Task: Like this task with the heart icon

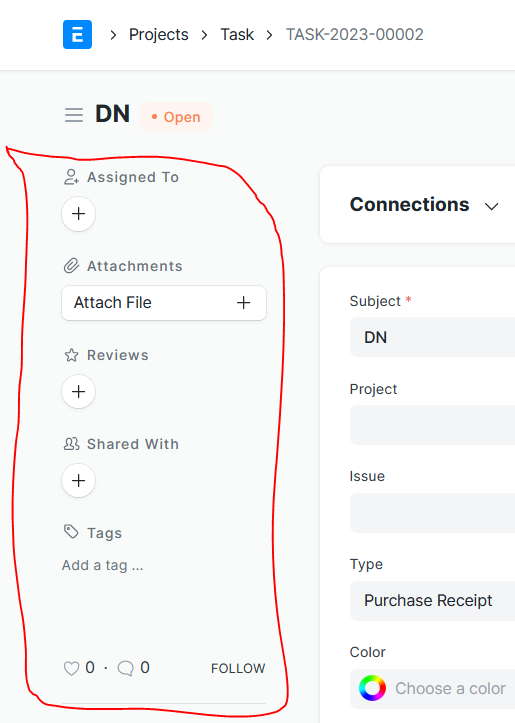Action: 71,668
